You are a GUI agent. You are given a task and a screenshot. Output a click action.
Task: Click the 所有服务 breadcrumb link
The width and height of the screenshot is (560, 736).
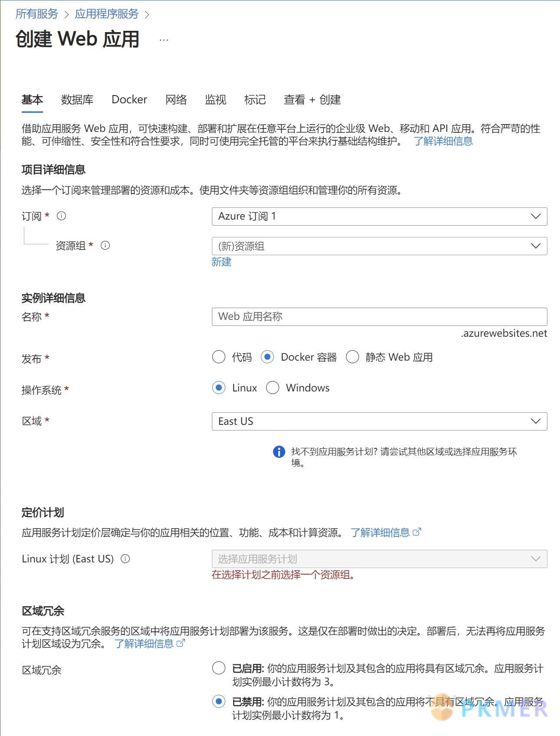[x=37, y=14]
